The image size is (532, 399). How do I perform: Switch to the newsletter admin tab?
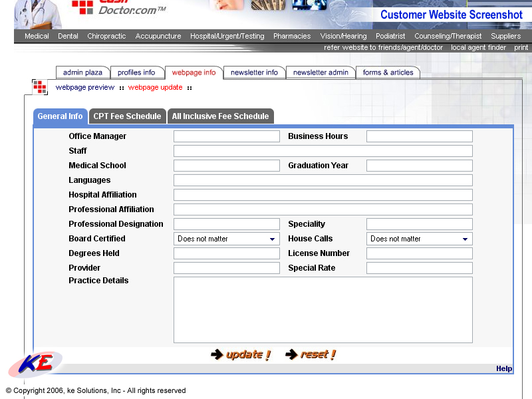click(x=321, y=72)
